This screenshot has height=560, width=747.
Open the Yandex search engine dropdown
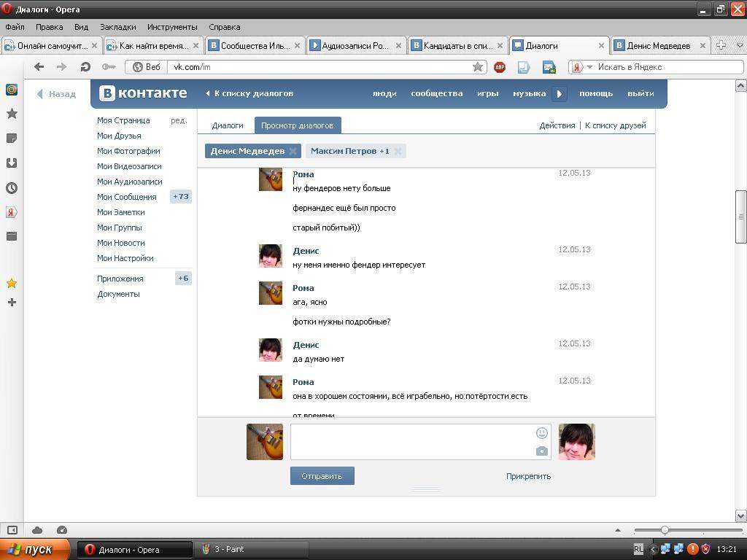click(x=589, y=67)
